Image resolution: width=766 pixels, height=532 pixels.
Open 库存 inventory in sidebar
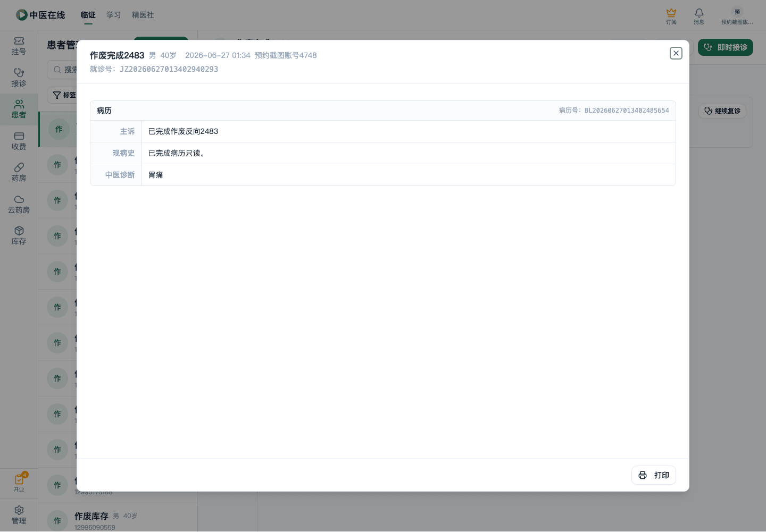pyautogui.click(x=19, y=236)
